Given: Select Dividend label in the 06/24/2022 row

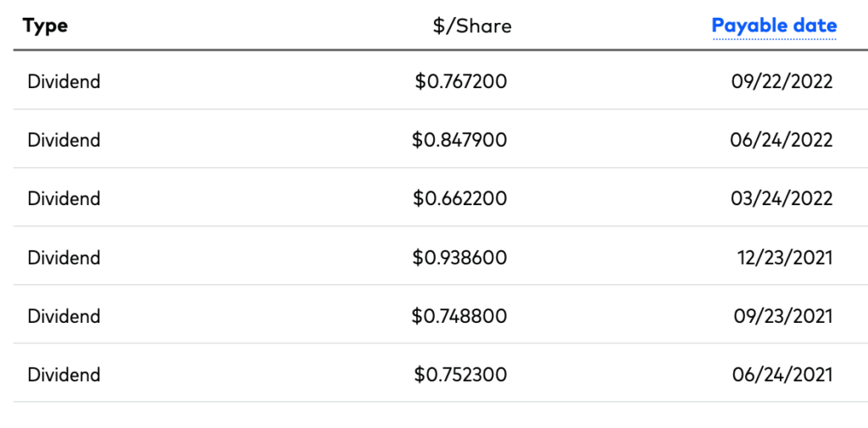Looking at the screenshot, I should click(64, 140).
